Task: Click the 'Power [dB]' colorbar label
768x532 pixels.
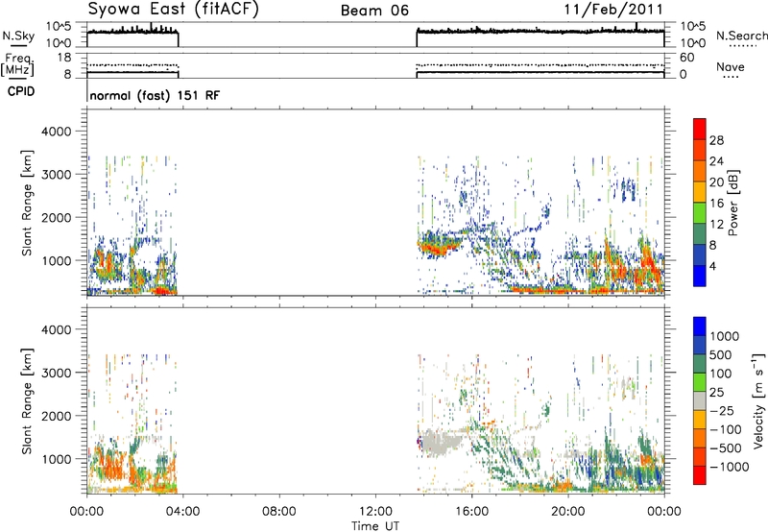Action: pyautogui.click(x=732, y=203)
